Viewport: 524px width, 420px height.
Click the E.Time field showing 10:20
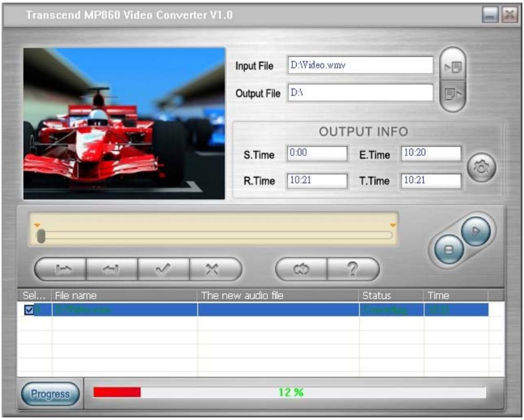point(431,153)
